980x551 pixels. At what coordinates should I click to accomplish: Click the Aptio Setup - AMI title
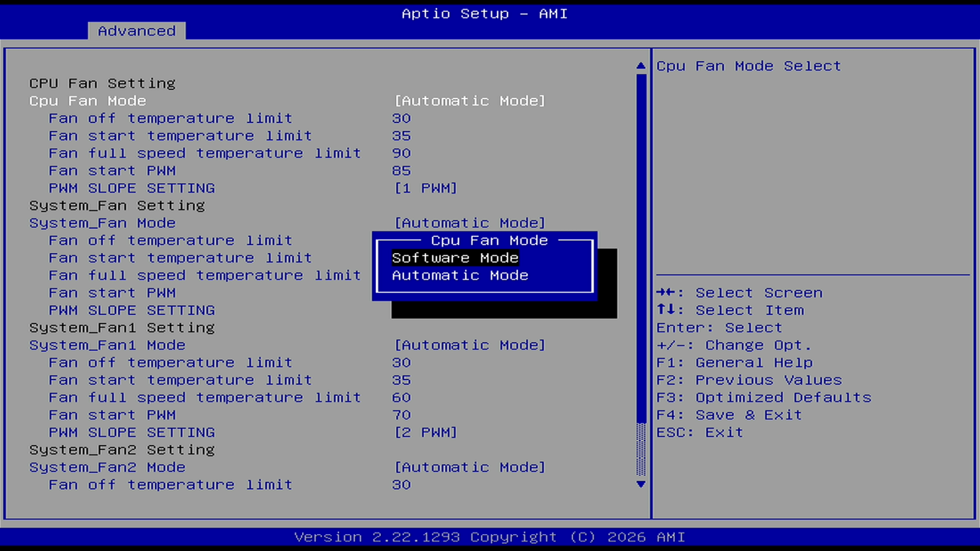pos(484,13)
